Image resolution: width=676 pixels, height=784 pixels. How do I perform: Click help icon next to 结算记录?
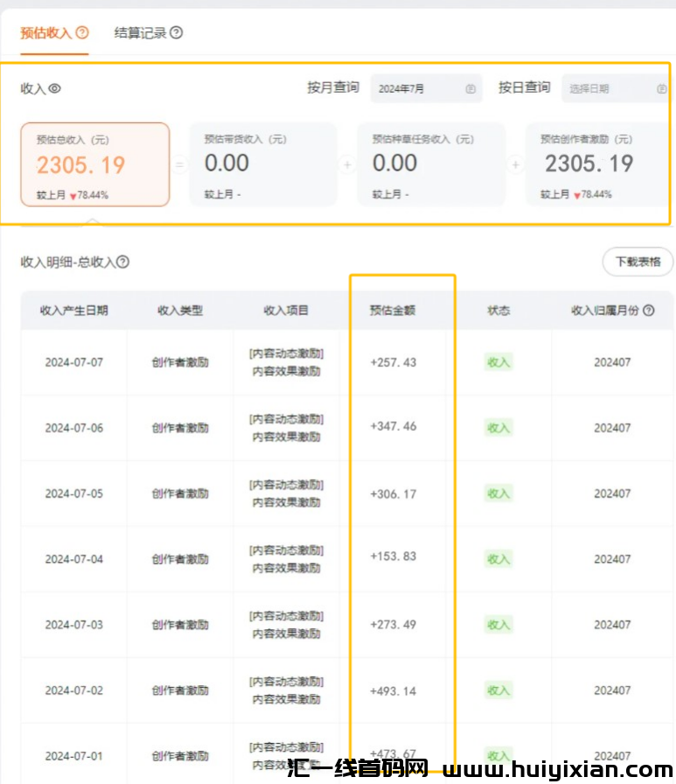click(176, 33)
